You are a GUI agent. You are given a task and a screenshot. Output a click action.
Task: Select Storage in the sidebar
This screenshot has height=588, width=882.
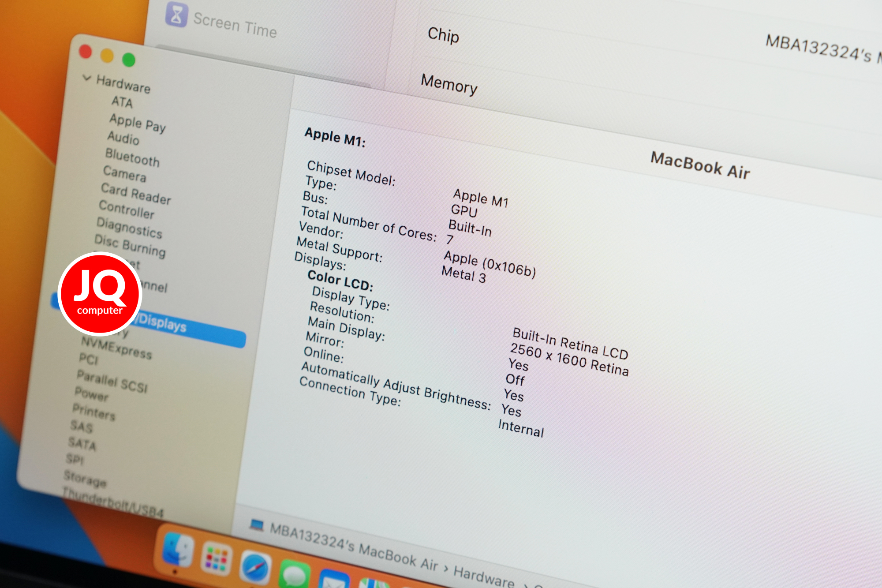tap(85, 479)
